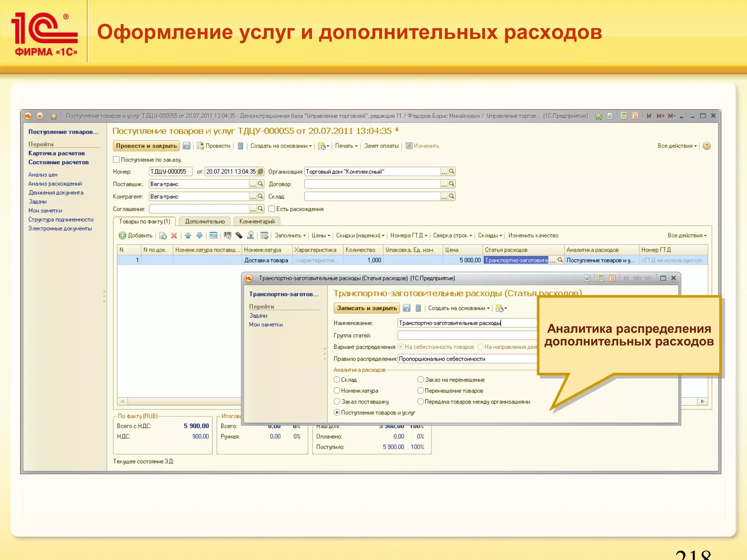The height and width of the screenshot is (560, 747).
Task: Select the Заказ на перемещение radio button
Action: [421, 380]
